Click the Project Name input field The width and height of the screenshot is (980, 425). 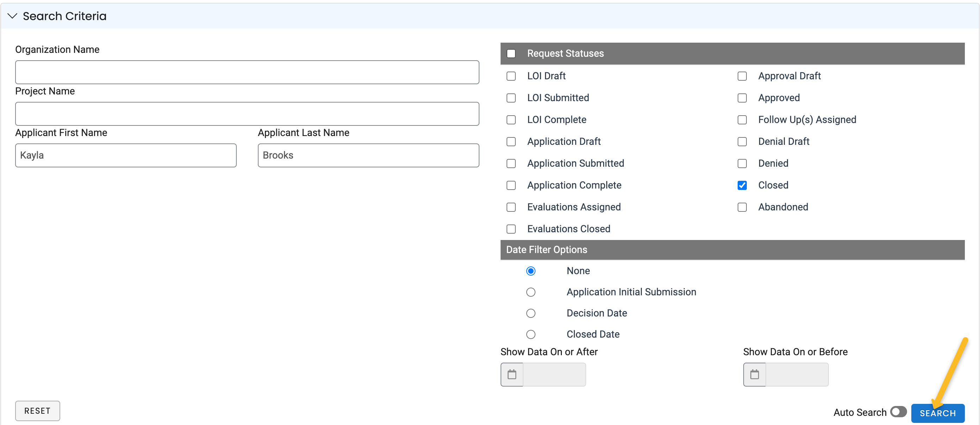pos(247,114)
